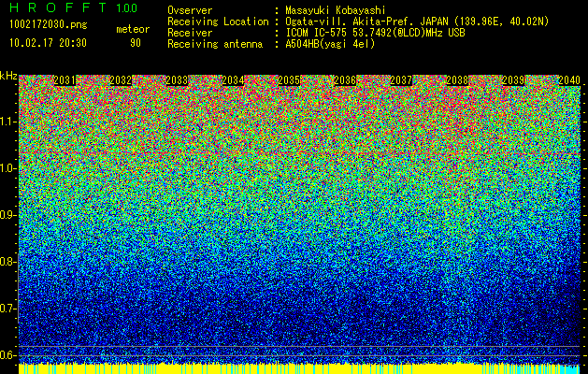Image resolution: width=588 pixels, height=374 pixels.
Task: Click the kHz axis unit label
Action: click(8, 76)
